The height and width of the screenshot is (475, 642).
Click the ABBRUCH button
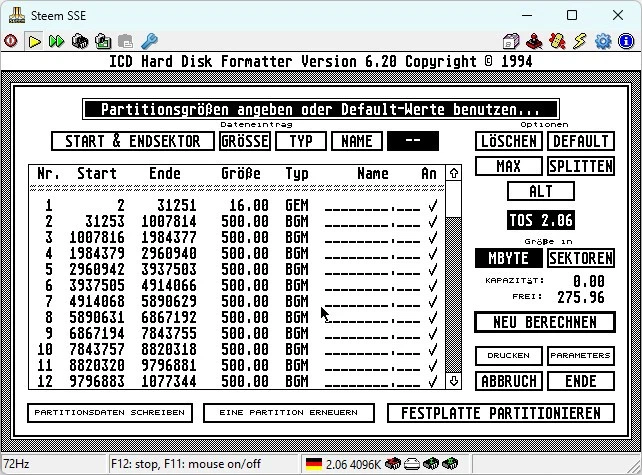[509, 381]
